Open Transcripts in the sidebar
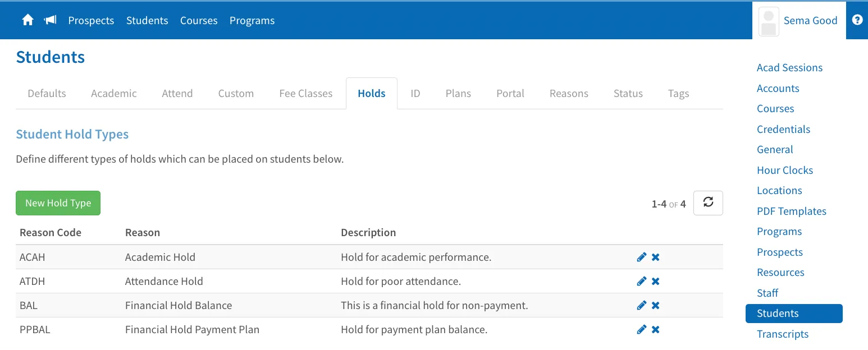Viewport: 868px width, 350px height. tap(783, 334)
